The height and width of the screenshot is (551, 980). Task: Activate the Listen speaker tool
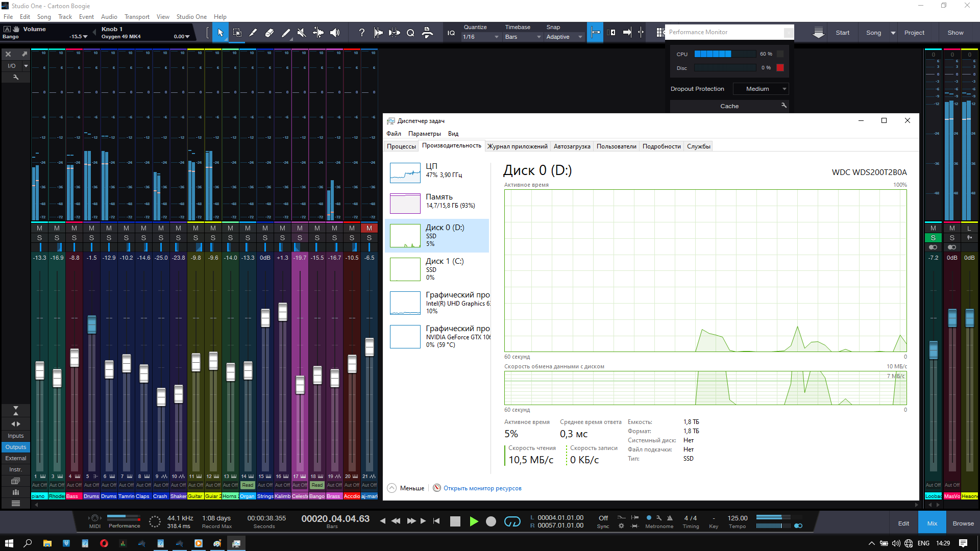335,33
